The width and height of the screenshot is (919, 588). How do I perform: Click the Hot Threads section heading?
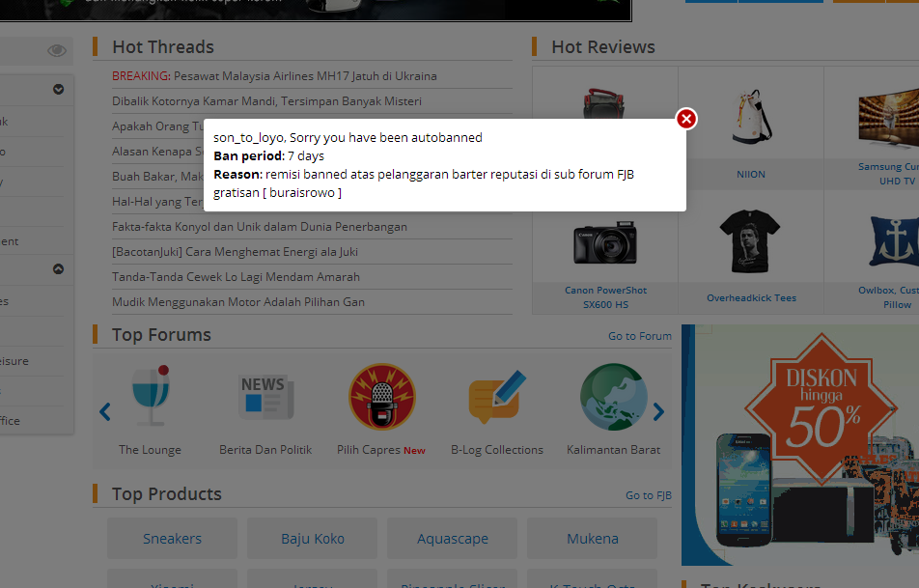point(163,47)
